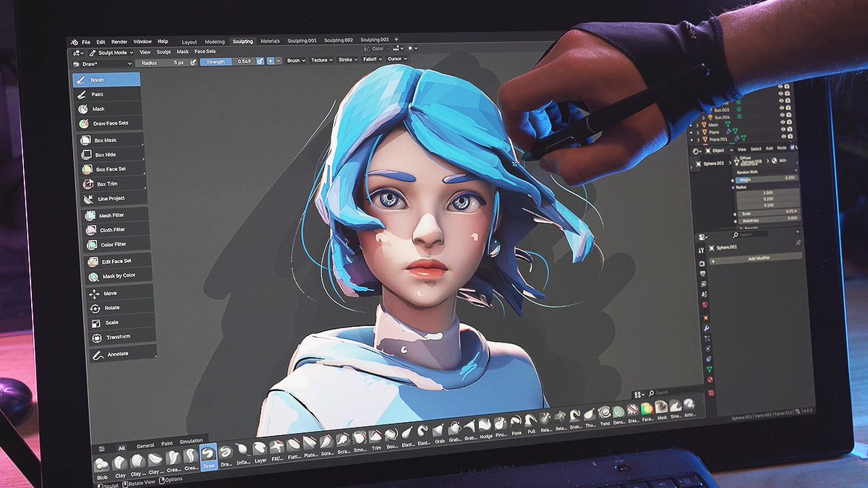Viewport: 868px width, 488px height.
Task: Select the Annotate tool
Action: 122,354
